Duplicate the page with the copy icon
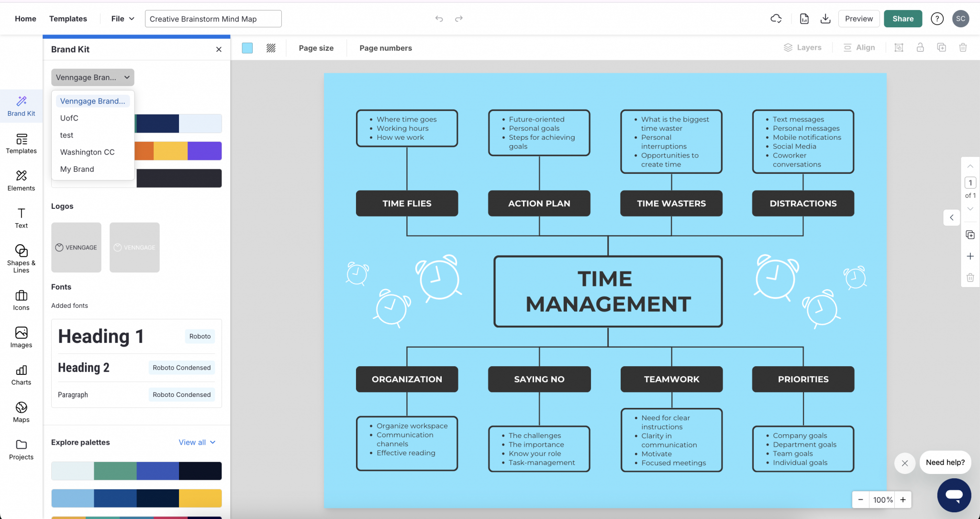The width and height of the screenshot is (980, 519). click(941, 47)
